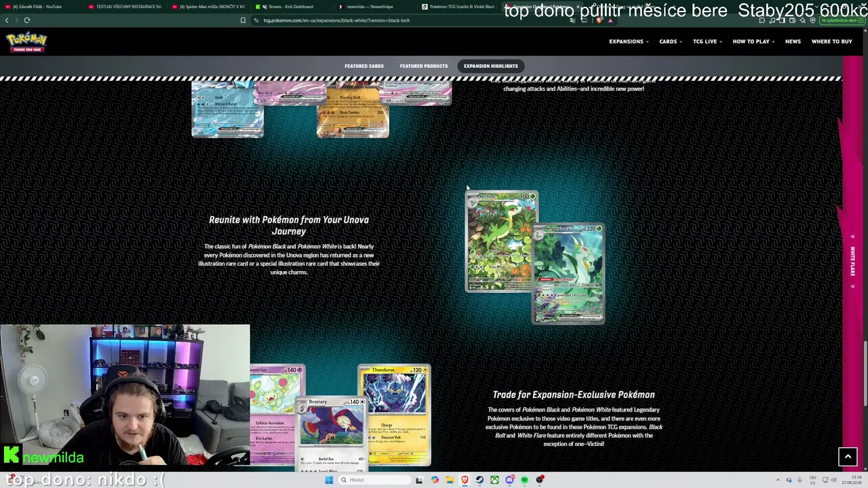The width and height of the screenshot is (868, 488).
Task: Click the Snivy illustration rare card
Action: tap(500, 241)
